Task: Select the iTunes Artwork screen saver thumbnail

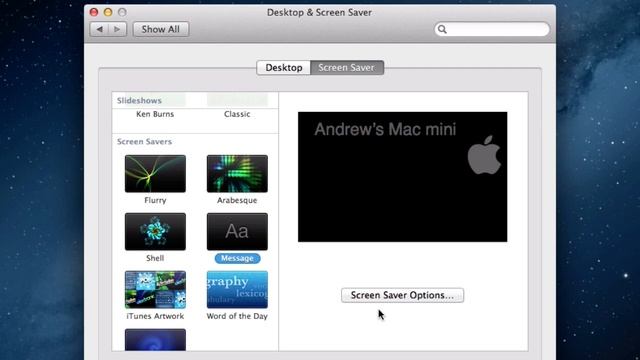Action: tap(155, 289)
